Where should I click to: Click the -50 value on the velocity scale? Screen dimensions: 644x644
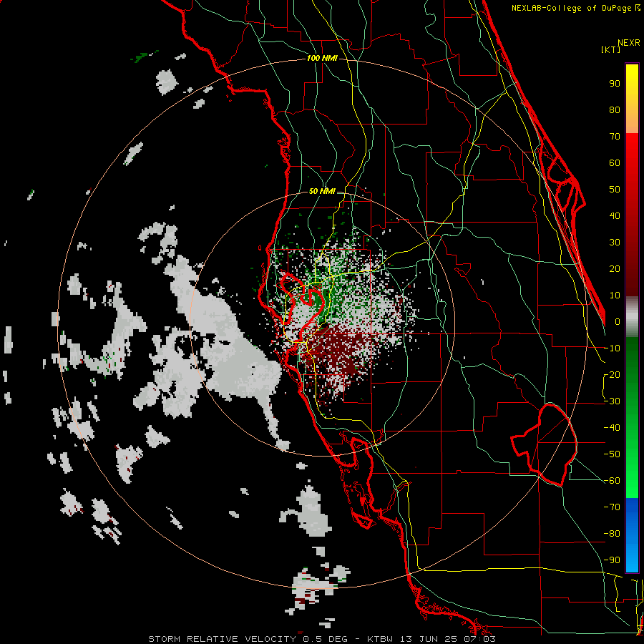point(612,454)
